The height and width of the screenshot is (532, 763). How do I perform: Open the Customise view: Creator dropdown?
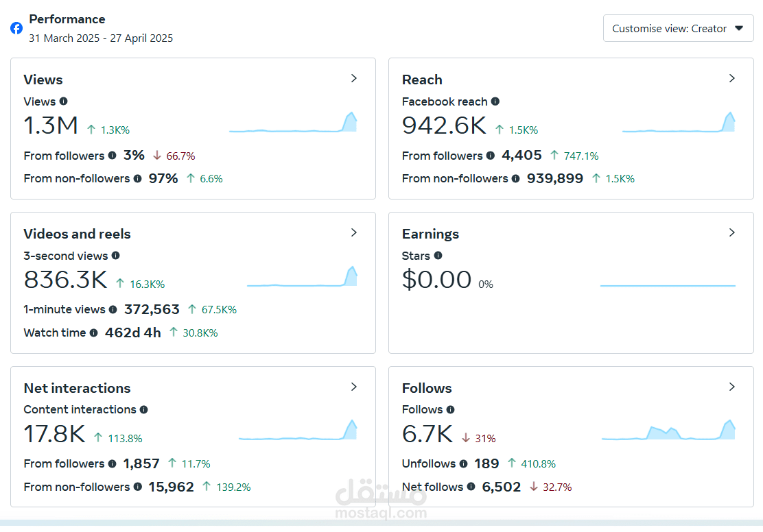[678, 28]
